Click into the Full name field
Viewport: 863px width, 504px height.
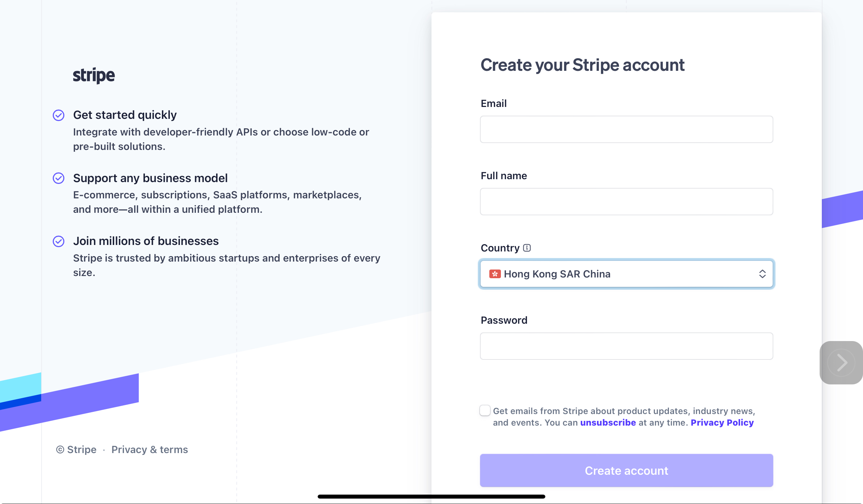[x=627, y=202]
